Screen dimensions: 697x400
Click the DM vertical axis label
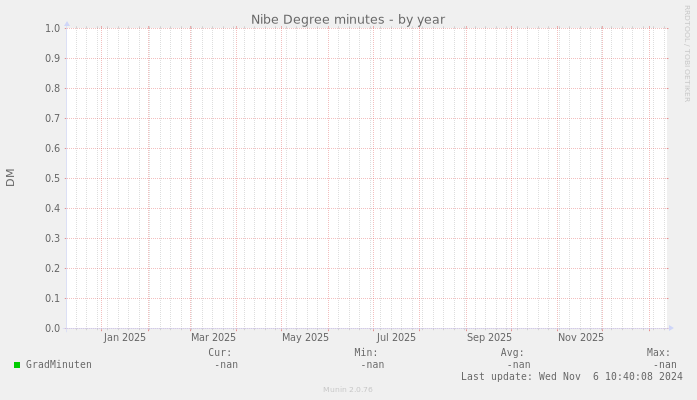point(10,177)
